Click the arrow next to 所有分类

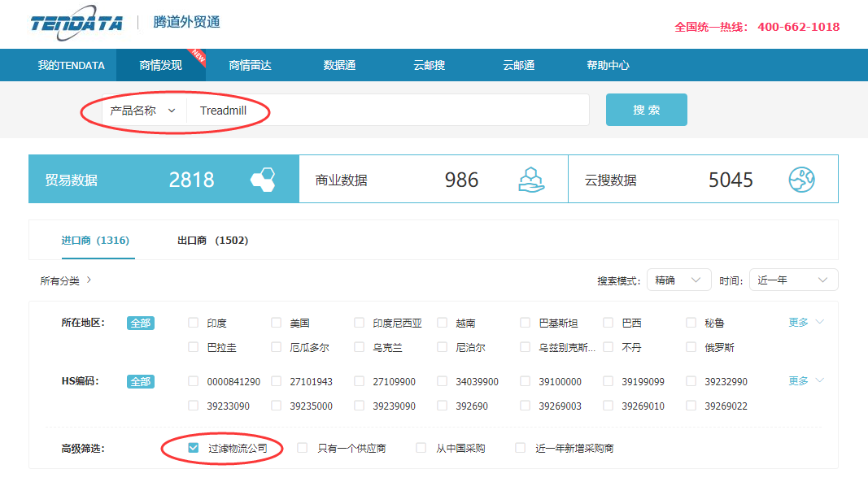89,280
